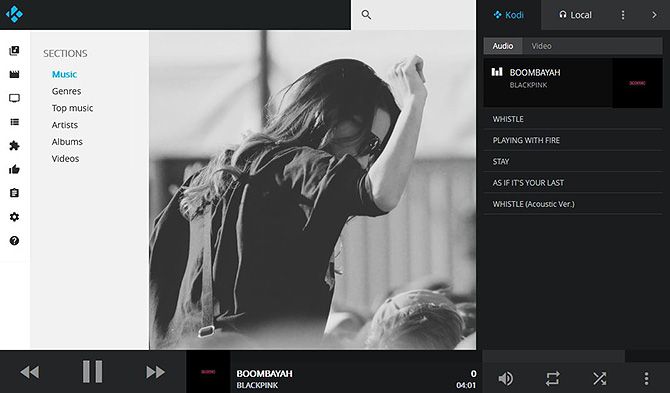
Task: Open the Top music section
Action: tap(72, 108)
